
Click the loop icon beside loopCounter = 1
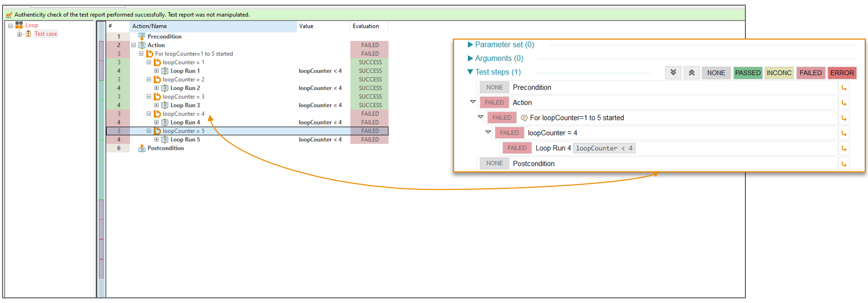(158, 62)
